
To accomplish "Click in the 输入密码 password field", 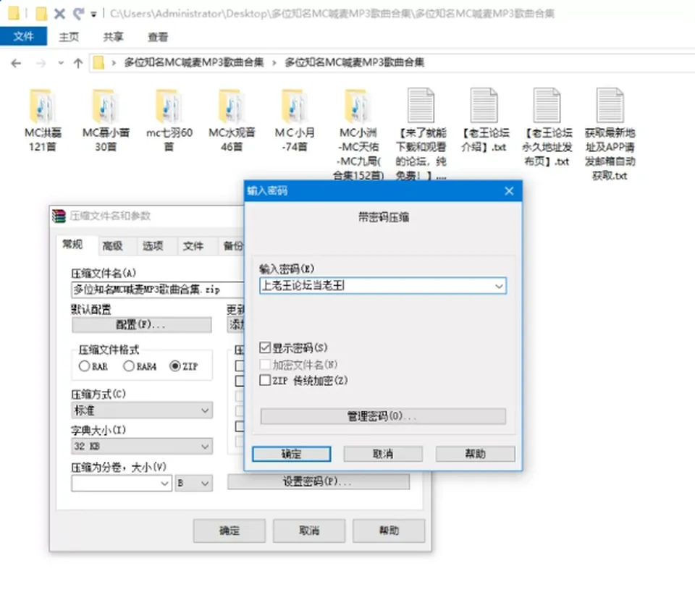I will [382, 286].
